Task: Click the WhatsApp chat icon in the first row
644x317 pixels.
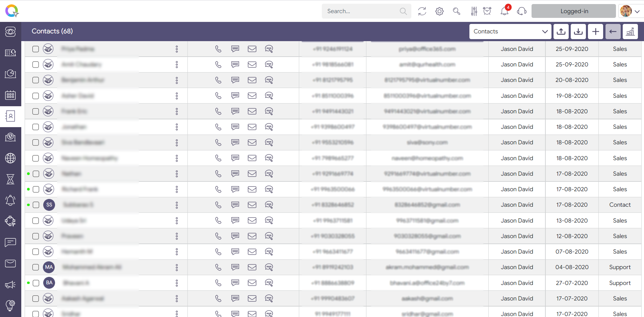Action: [269, 49]
